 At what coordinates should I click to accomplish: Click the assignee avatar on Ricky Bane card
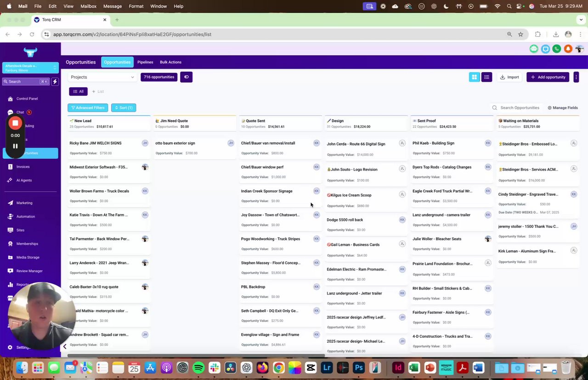click(x=145, y=143)
